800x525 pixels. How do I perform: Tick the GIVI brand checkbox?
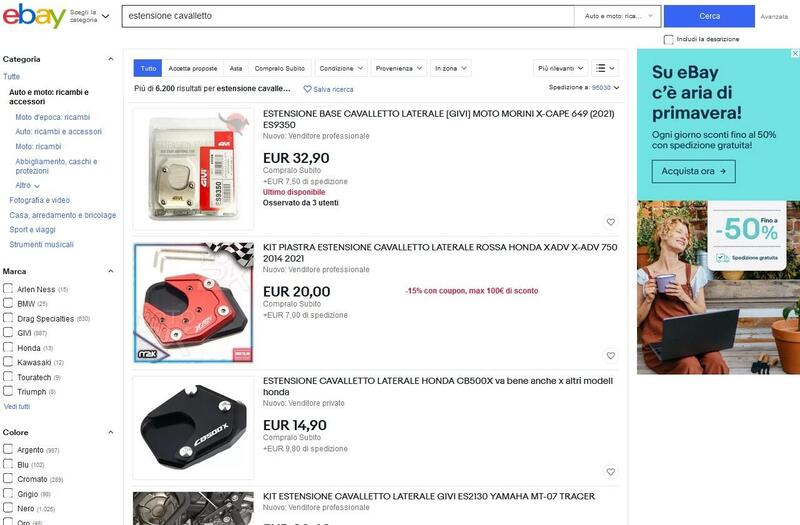point(8,333)
